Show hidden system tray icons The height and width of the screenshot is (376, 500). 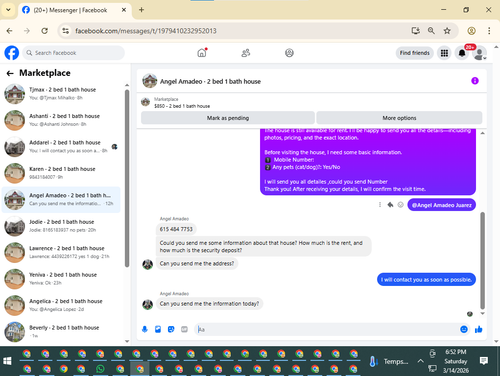(x=420, y=361)
